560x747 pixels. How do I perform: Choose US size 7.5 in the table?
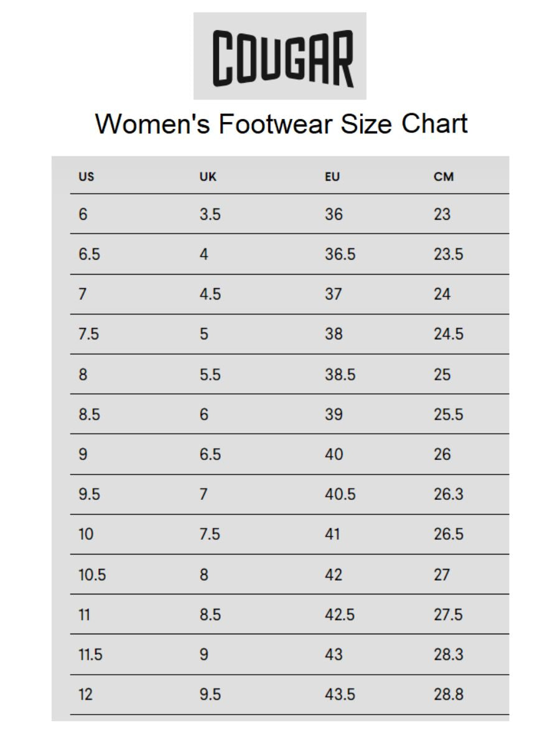tap(88, 334)
